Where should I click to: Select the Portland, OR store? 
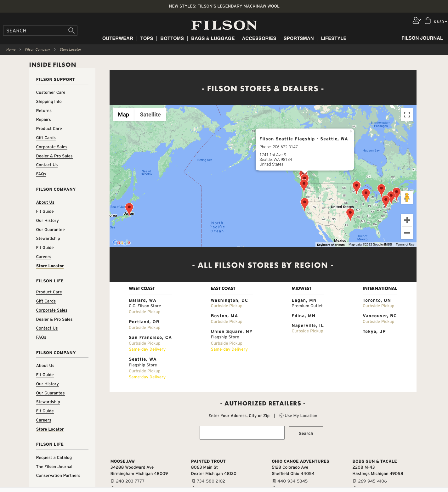pyautogui.click(x=144, y=322)
